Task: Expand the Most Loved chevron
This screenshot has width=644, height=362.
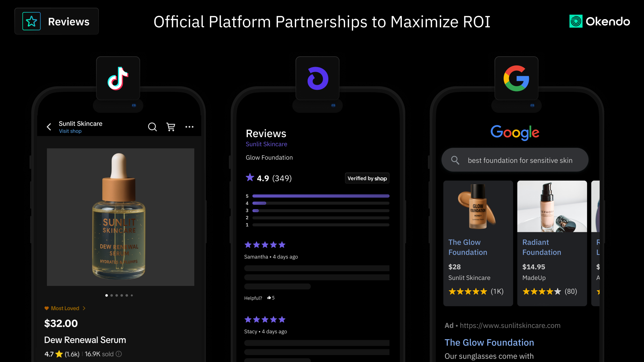Action: pyautogui.click(x=84, y=308)
